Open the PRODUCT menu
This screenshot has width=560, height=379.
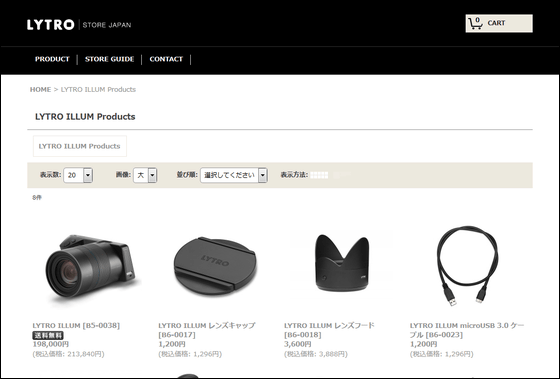pyautogui.click(x=52, y=59)
